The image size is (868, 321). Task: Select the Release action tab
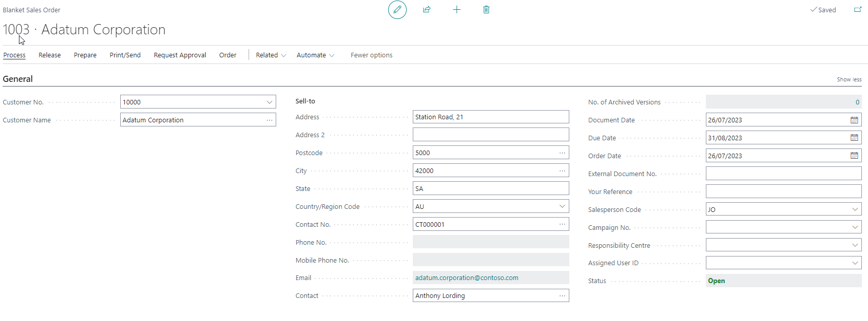pos(50,55)
